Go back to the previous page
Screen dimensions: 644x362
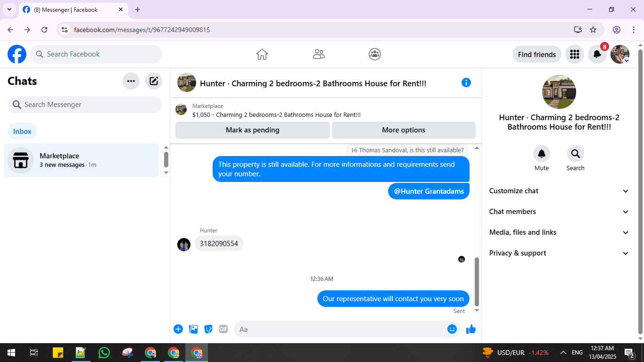coord(10,30)
